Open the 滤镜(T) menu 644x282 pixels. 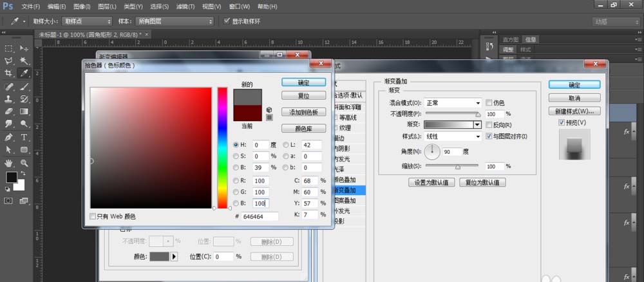pos(185,6)
